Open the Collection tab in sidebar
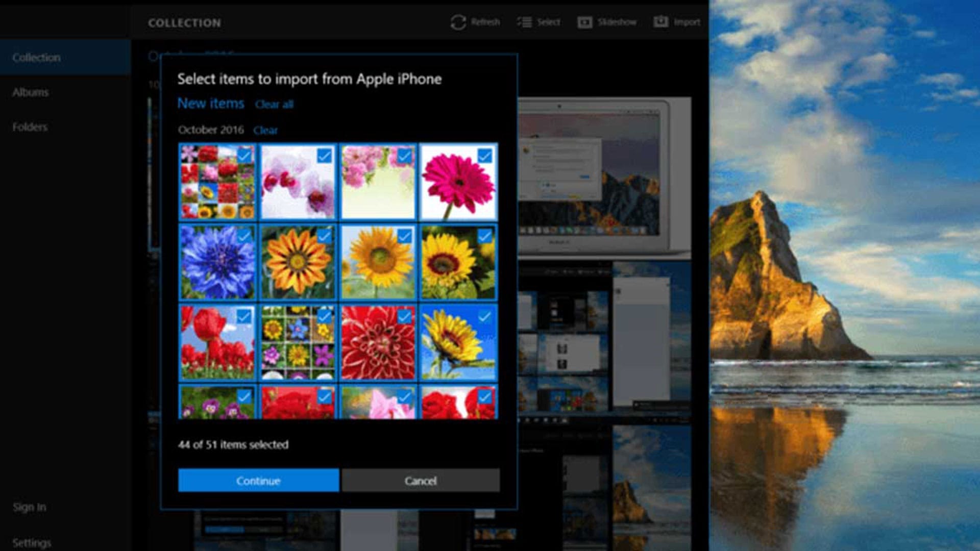This screenshot has width=980, height=551. click(x=65, y=58)
